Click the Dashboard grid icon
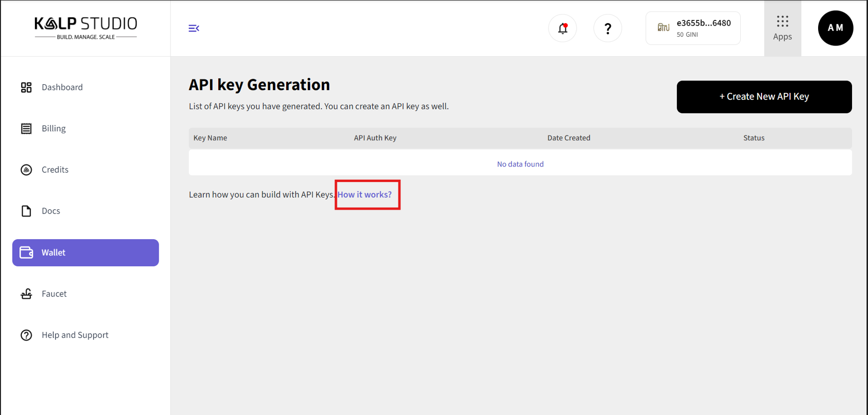 pos(26,87)
